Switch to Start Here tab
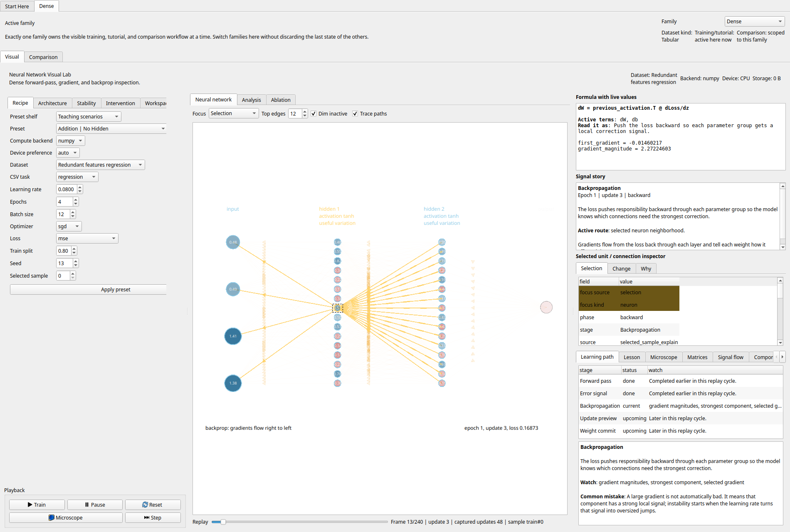The image size is (790, 532). (x=17, y=6)
